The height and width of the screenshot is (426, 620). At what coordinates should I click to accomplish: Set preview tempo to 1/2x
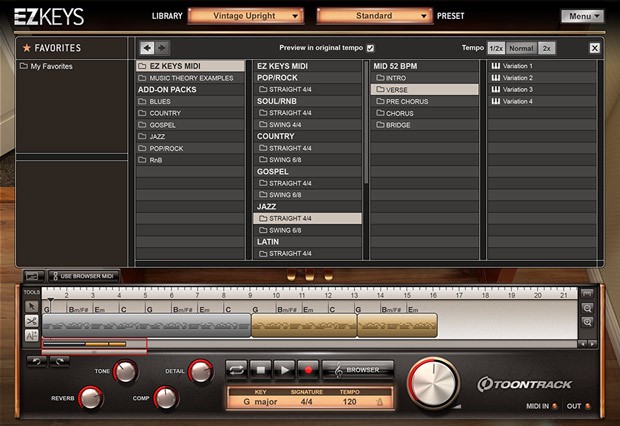[496, 48]
